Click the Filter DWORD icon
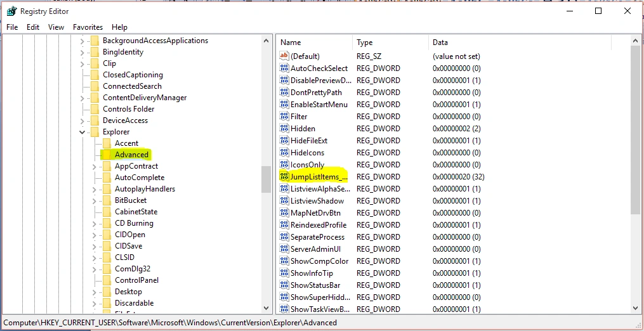The width and height of the screenshot is (644, 331). coord(284,116)
